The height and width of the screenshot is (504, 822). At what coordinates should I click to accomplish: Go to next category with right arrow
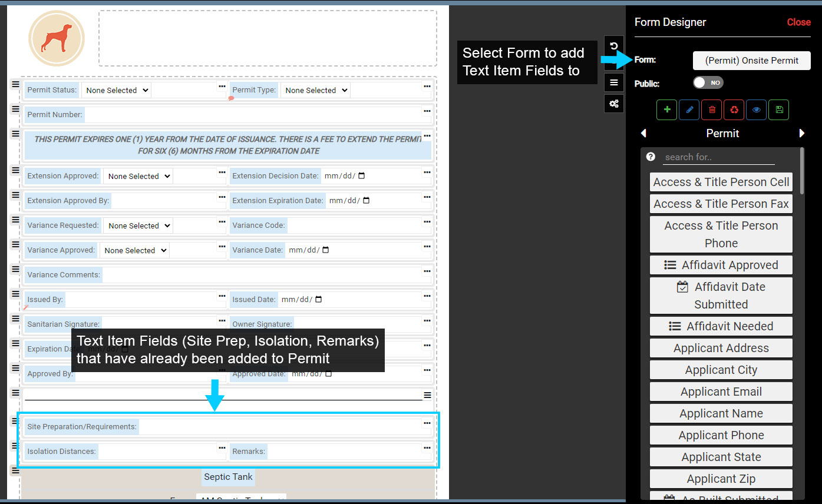click(801, 134)
